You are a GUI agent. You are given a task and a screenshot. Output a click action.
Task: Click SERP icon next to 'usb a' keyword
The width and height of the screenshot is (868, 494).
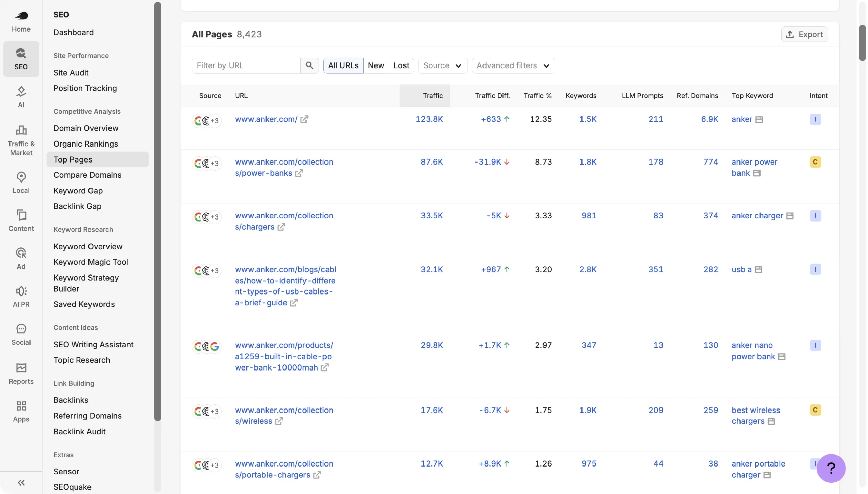pos(758,270)
